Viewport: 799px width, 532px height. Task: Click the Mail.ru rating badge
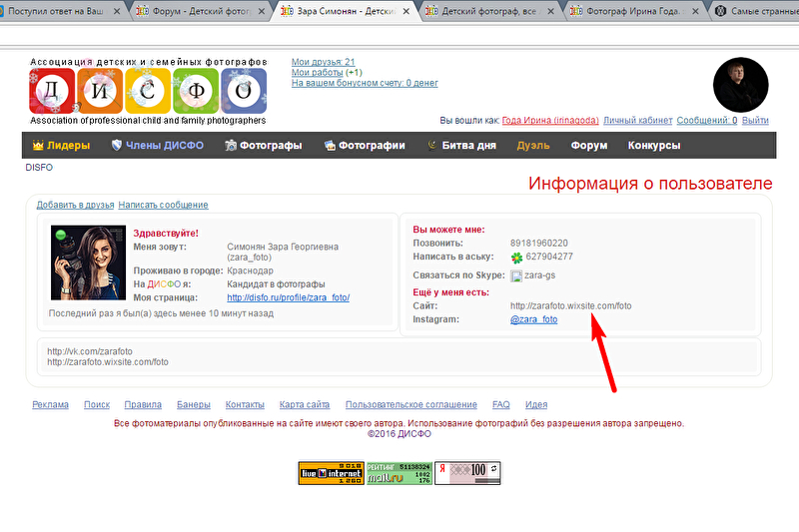tap(399, 473)
